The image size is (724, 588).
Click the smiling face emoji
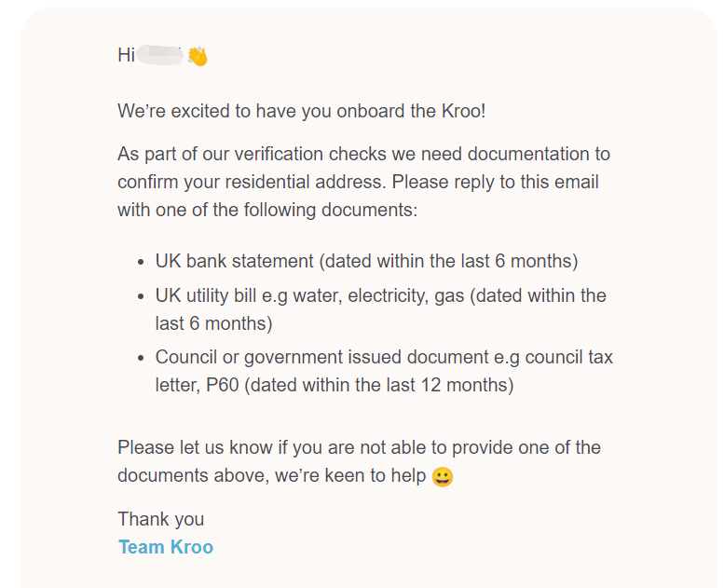(442, 477)
